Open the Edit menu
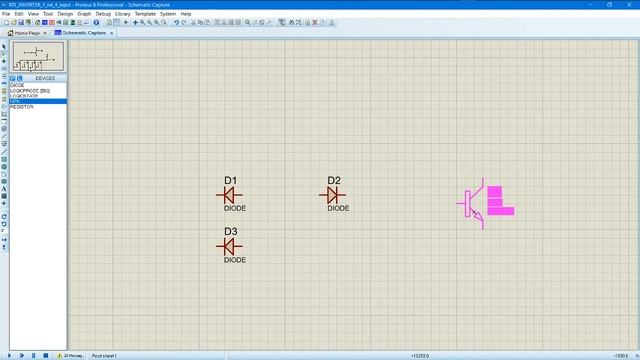Screen dimensions: 640x360 coord(19,14)
